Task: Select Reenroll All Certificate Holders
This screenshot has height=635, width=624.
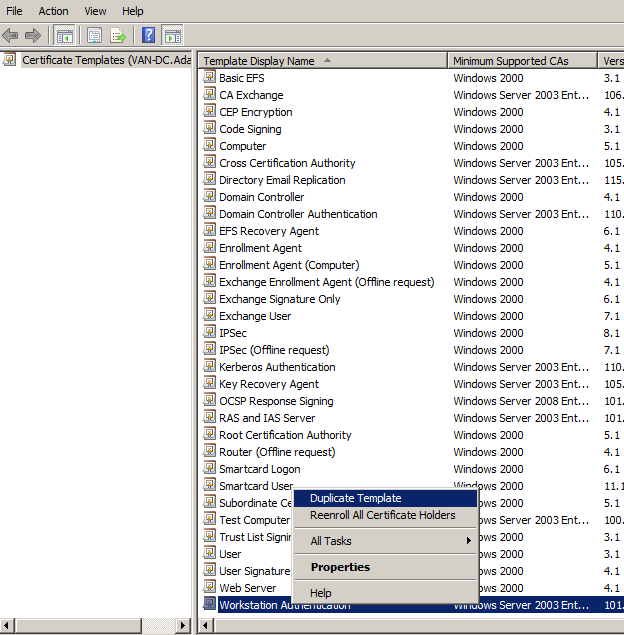Action: [382, 515]
